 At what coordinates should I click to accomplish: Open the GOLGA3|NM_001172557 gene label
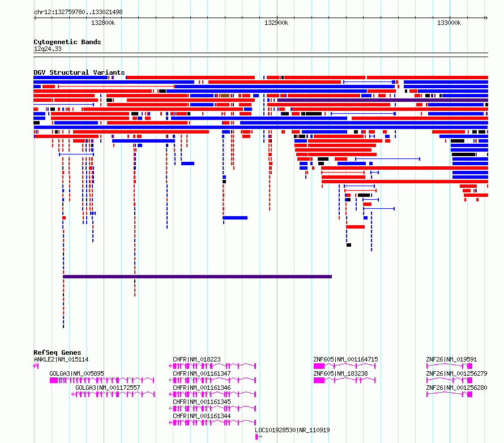[x=108, y=388]
